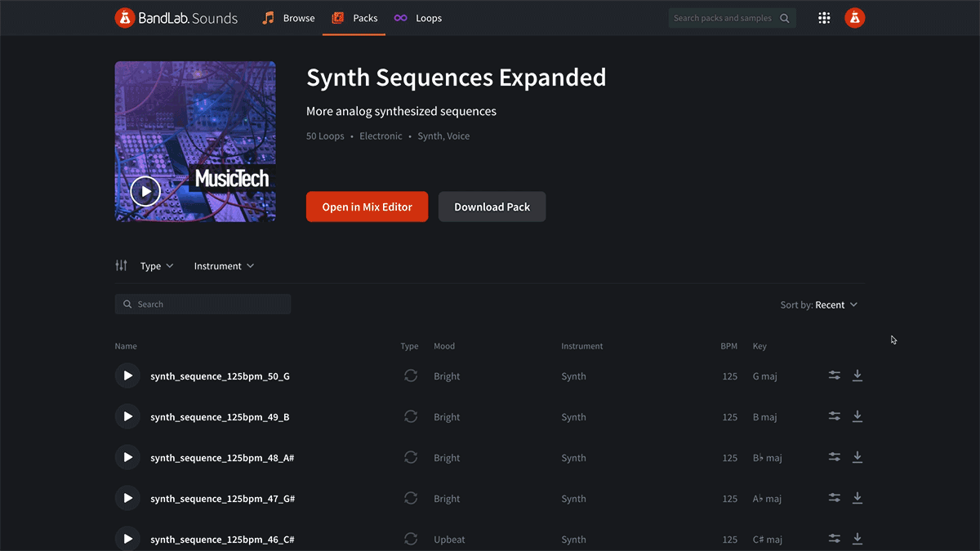Open synth_sequence_125bpm_48_A# in Mix Editor via sliders icon
The height and width of the screenshot is (551, 980).
[834, 456]
